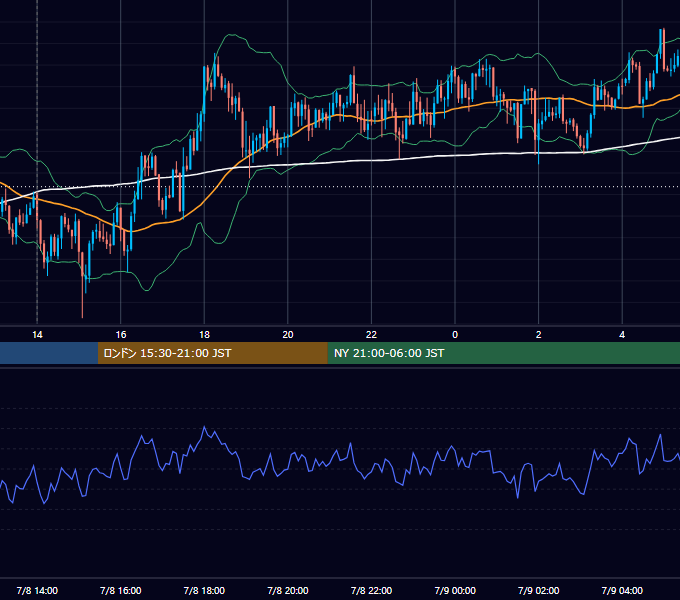This screenshot has width=680, height=600.
Task: Click the 7/9 00:00 date label
Action: tap(455, 590)
